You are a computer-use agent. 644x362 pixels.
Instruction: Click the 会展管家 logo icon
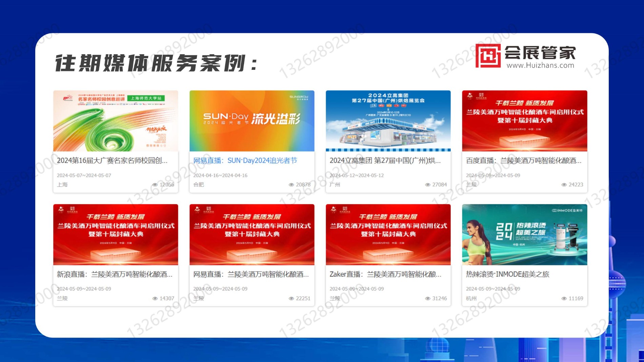[x=488, y=56]
